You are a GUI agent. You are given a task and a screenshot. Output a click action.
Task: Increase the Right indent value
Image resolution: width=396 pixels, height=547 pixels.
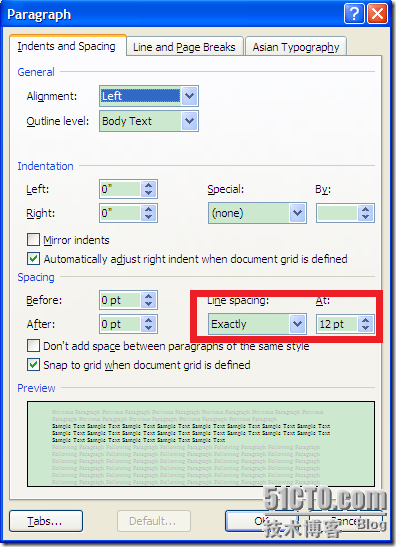[149, 209]
